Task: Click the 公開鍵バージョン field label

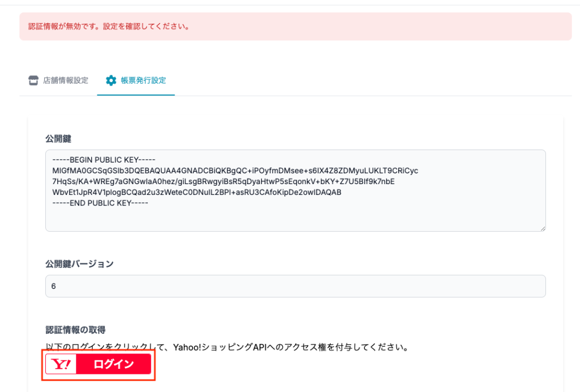Action: pos(79,264)
